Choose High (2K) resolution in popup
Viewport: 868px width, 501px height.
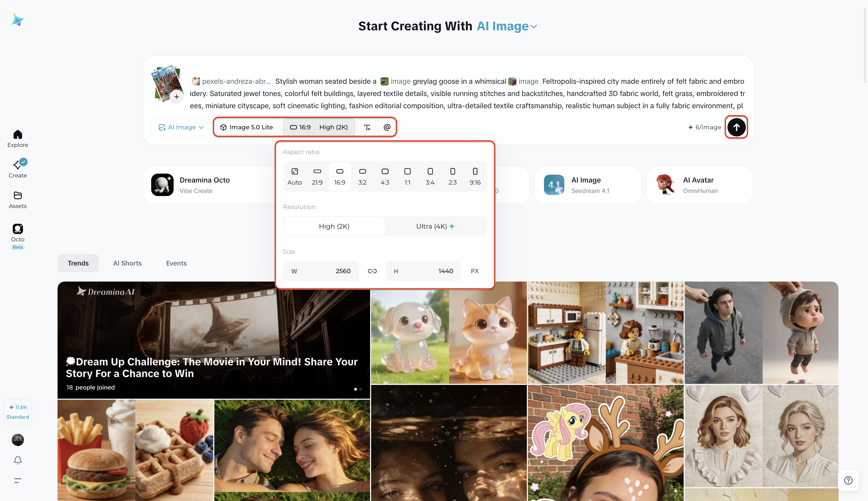point(334,226)
